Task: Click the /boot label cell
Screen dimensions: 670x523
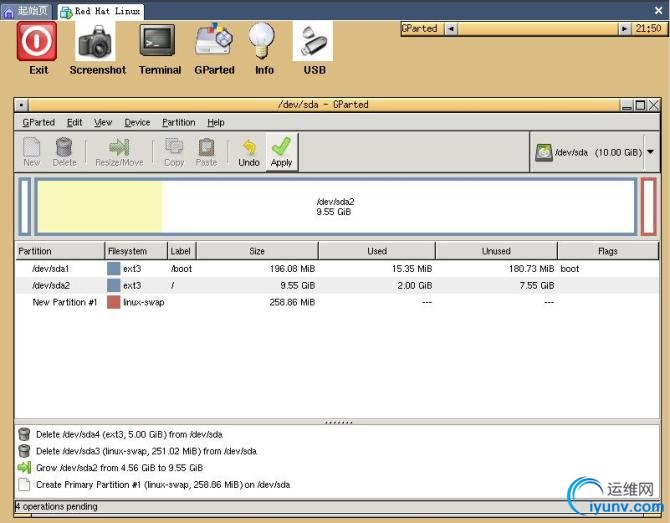Action: tap(182, 269)
